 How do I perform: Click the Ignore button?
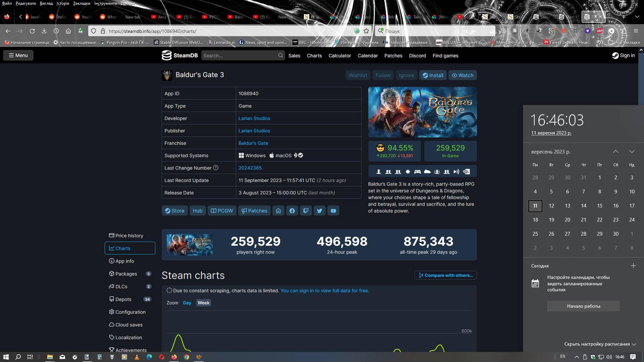tap(407, 75)
